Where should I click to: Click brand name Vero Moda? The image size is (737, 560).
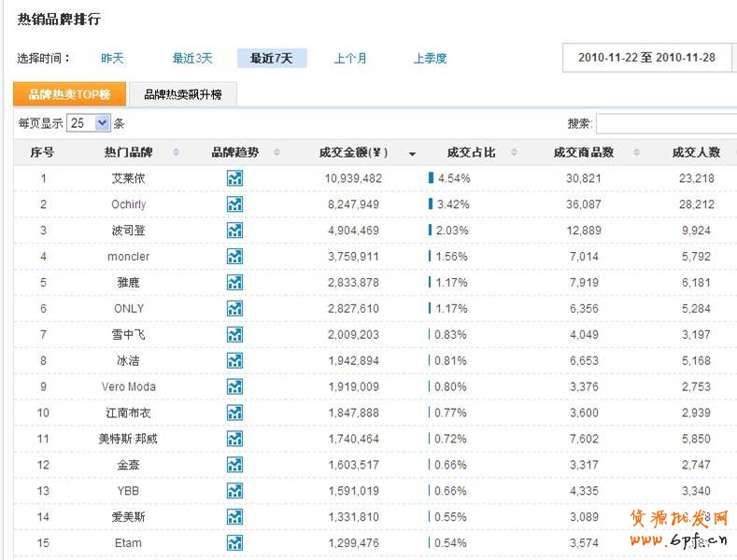point(129,386)
